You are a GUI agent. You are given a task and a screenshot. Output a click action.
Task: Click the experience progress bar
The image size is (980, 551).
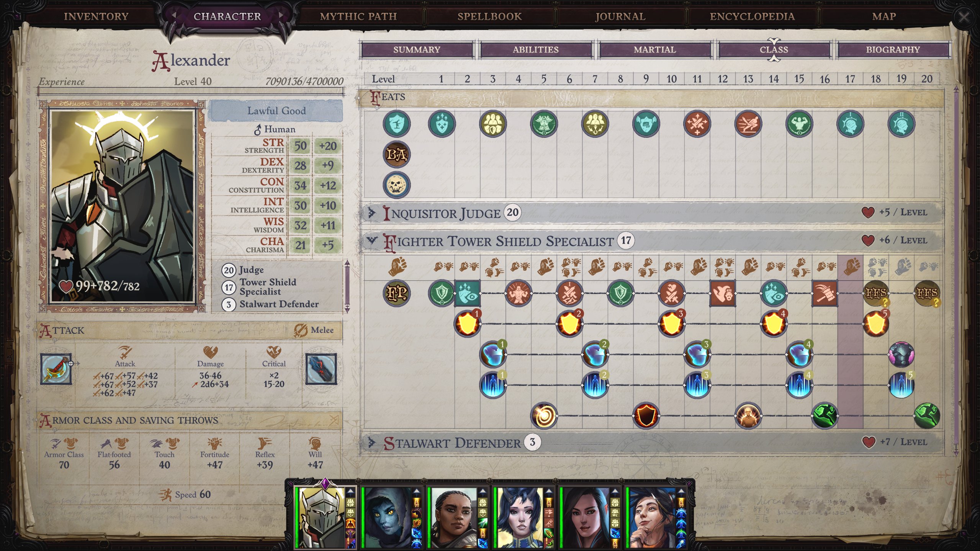(191, 92)
